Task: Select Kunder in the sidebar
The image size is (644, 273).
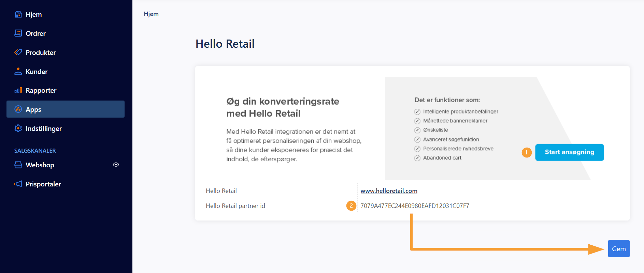Action: pyautogui.click(x=66, y=72)
